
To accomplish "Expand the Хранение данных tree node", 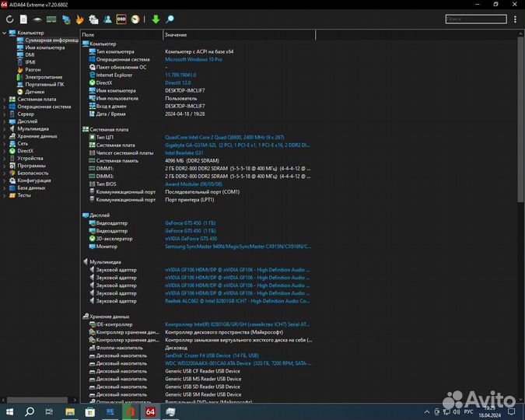I will coord(5,136).
